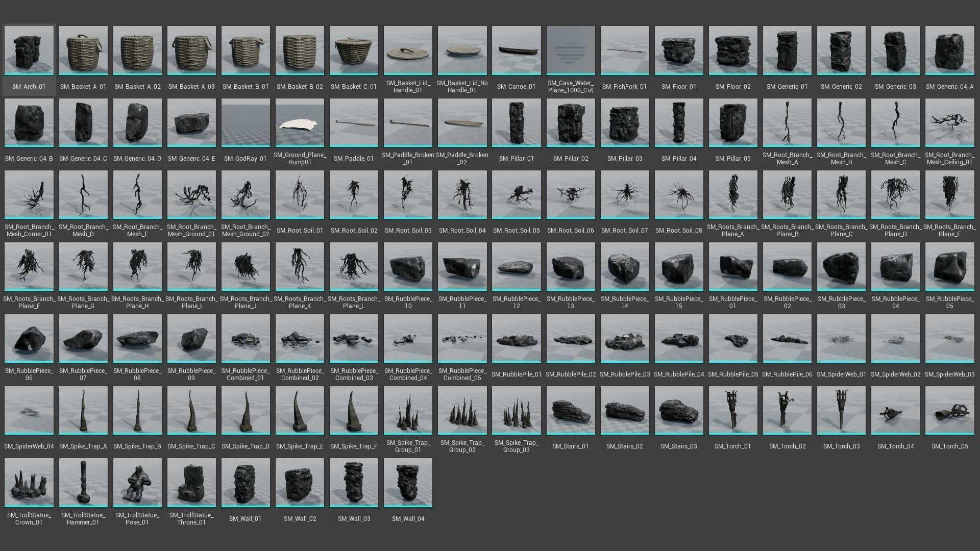
Task: Select SM_Paddle_01 mesh
Action: point(354,122)
